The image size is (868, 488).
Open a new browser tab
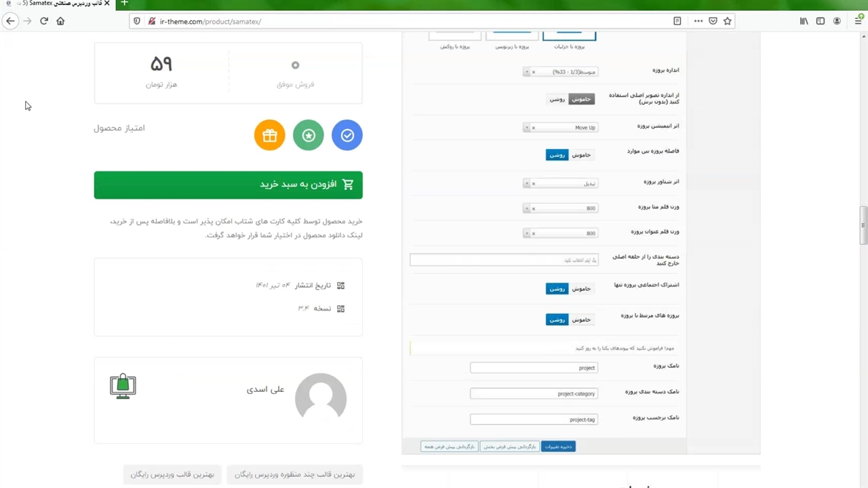[x=124, y=3]
